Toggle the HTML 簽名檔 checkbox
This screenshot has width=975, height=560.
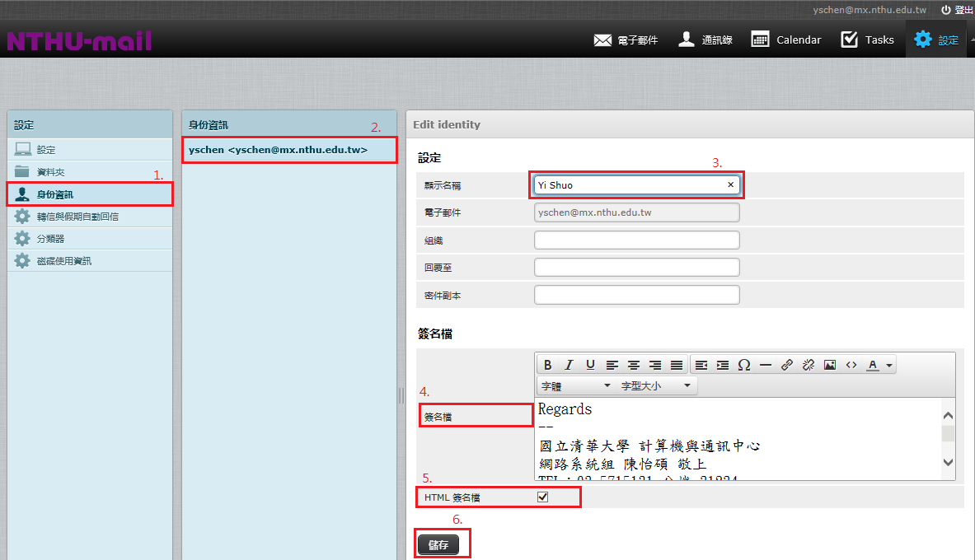point(542,497)
